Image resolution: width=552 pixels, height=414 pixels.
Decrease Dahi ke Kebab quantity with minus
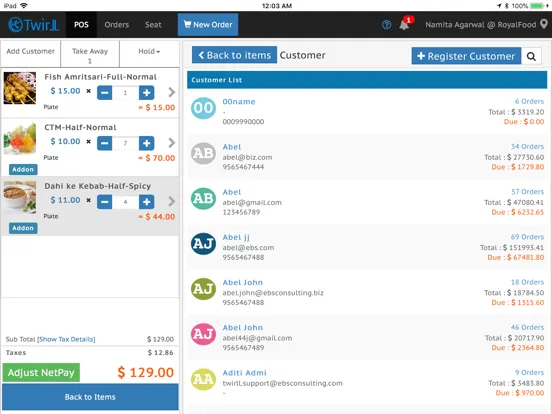(x=104, y=202)
